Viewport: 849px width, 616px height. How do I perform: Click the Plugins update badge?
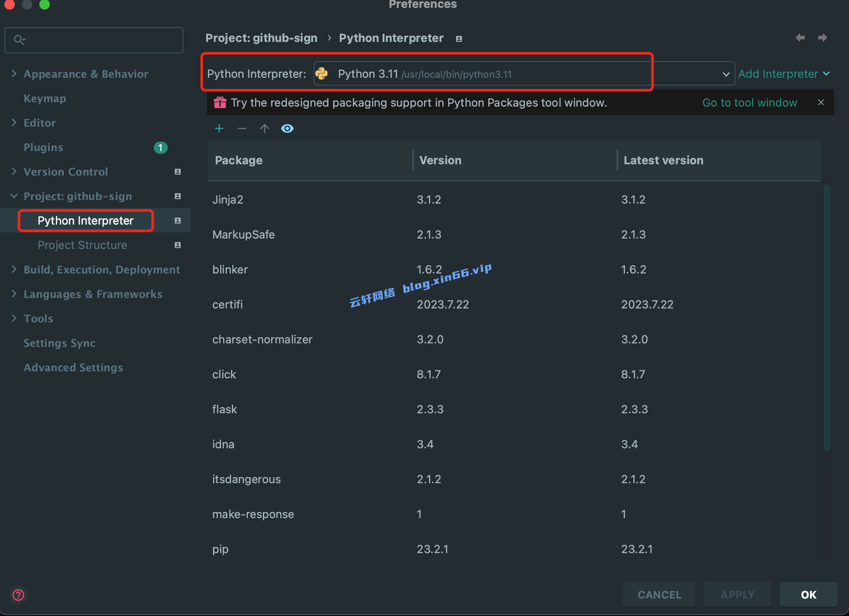(161, 148)
